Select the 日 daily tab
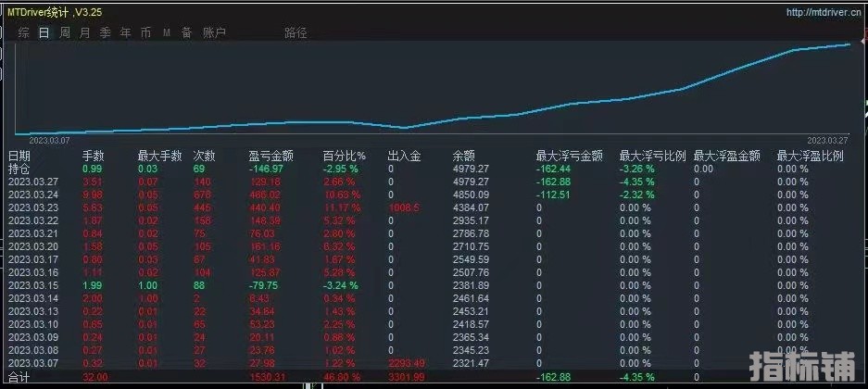868x389 pixels. 44,32
